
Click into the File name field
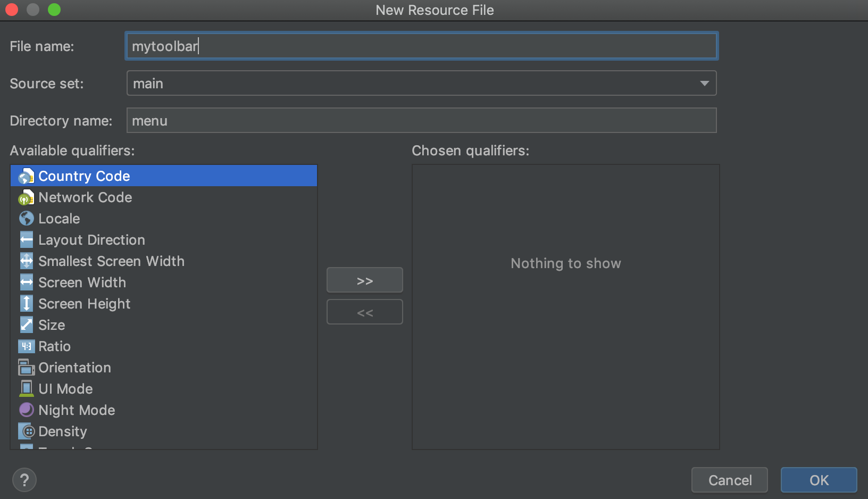421,46
